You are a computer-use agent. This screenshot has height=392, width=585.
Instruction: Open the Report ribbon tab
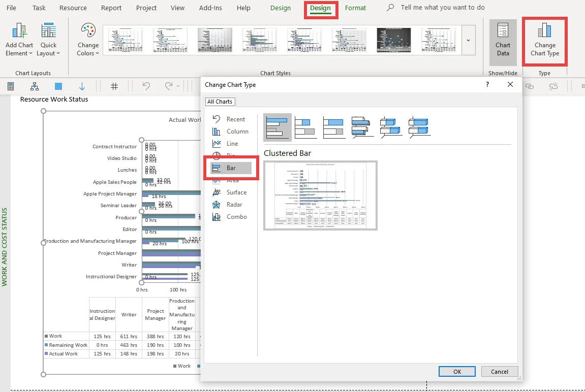pos(111,8)
